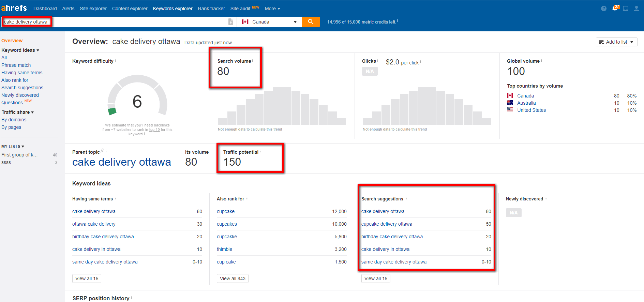Click the top 10 link in difficulty note

154,130
